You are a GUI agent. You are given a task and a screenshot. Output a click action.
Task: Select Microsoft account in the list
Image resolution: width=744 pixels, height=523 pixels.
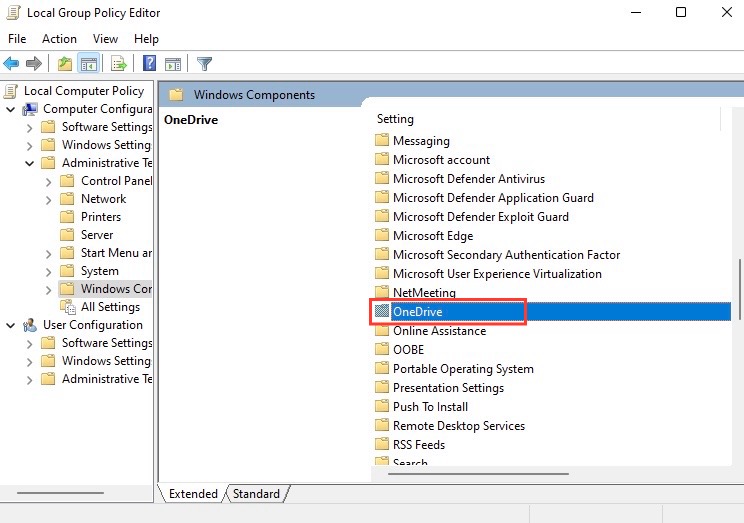coord(441,160)
